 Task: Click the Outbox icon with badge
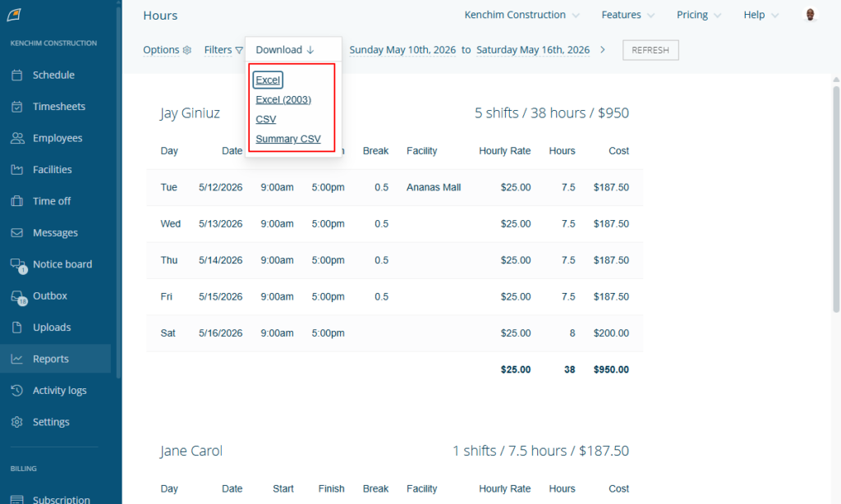tap(18, 297)
